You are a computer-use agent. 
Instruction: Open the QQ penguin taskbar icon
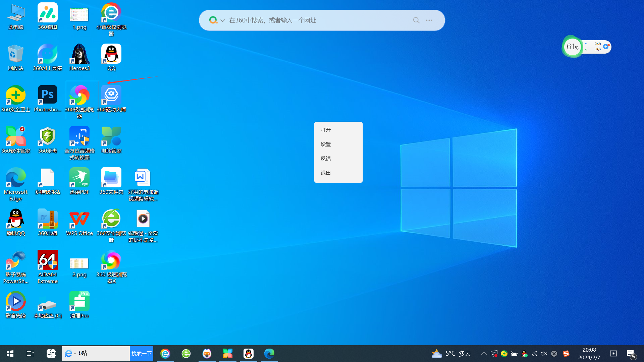pyautogui.click(x=249, y=354)
